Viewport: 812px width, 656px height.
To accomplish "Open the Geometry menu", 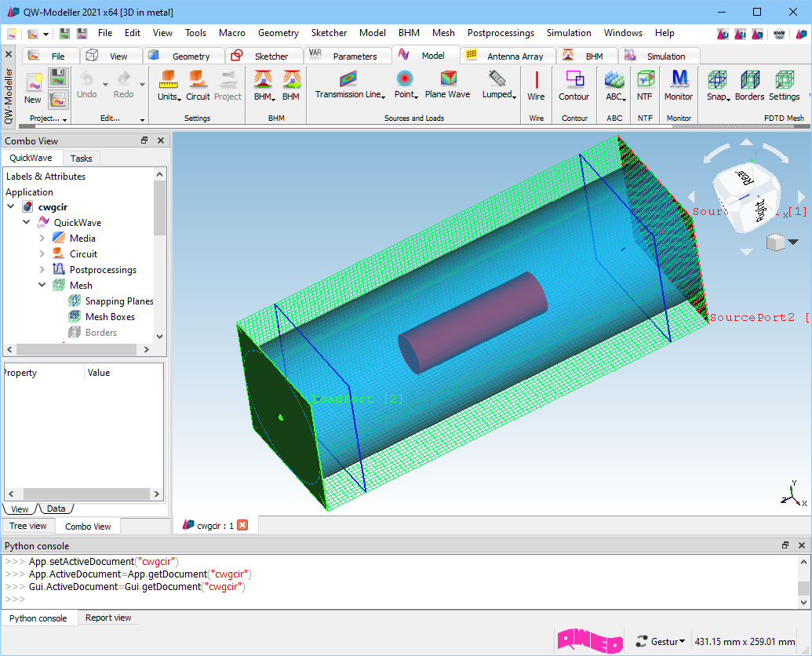I will pyautogui.click(x=278, y=33).
